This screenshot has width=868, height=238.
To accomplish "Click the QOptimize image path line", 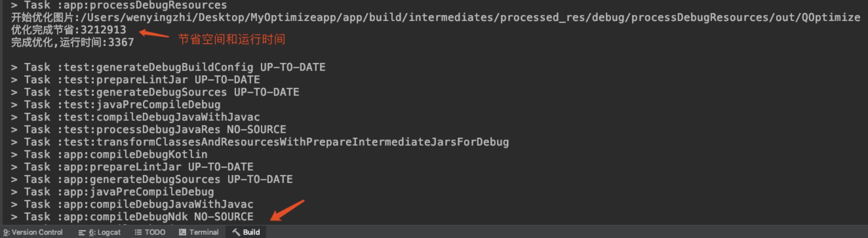I will click(x=435, y=17).
